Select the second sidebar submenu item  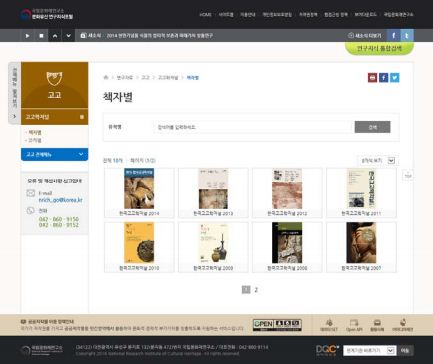(35, 140)
